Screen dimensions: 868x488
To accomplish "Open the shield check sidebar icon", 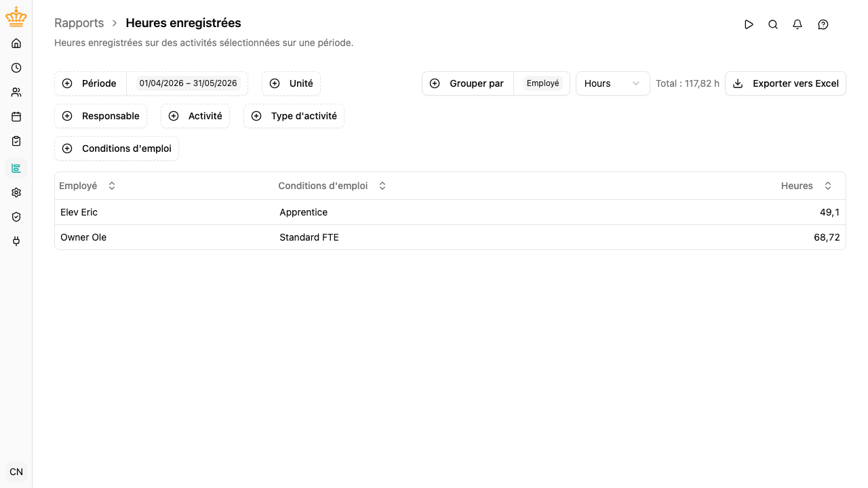I will 16,217.
